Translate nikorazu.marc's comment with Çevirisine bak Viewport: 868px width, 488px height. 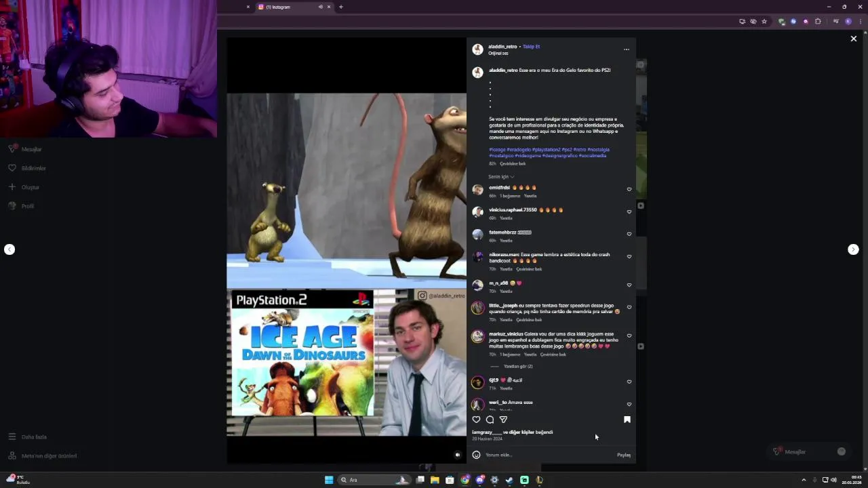coord(529,269)
